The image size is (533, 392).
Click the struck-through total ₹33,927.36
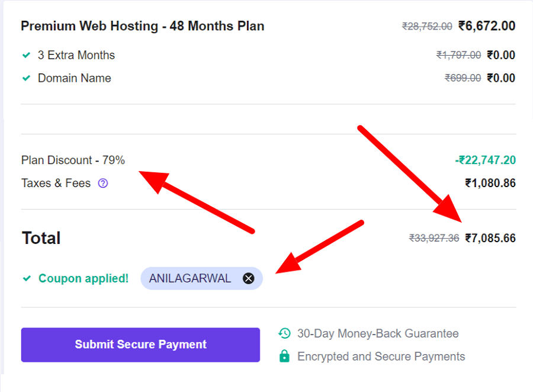coord(434,238)
